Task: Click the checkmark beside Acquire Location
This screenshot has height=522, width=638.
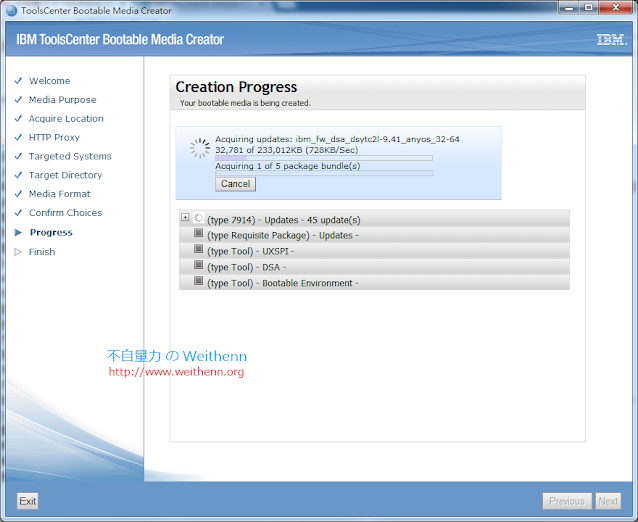Action: coord(18,118)
